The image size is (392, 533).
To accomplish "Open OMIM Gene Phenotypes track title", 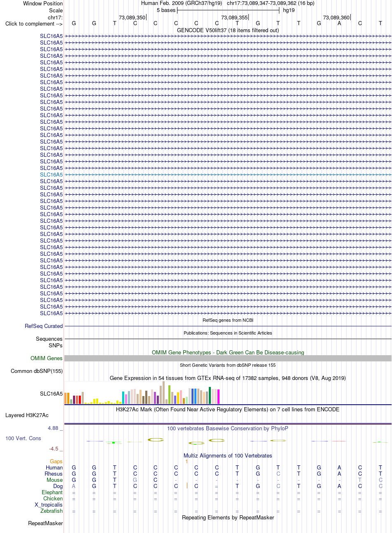I will (x=228, y=352).
